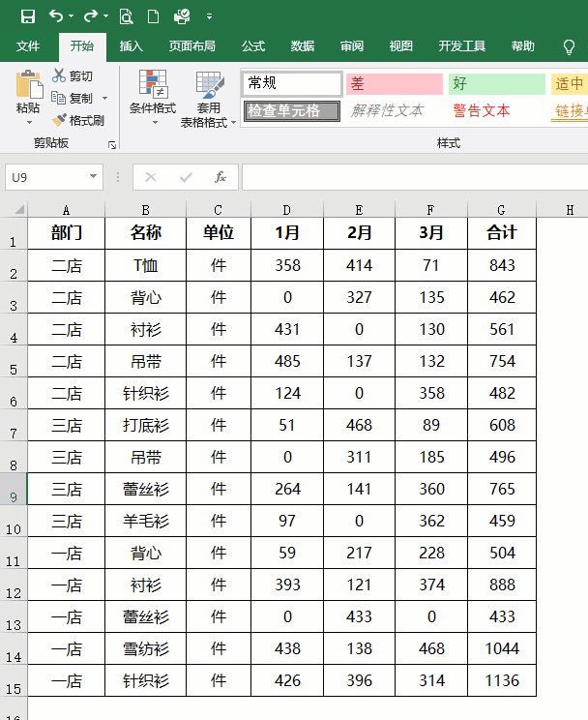Click cell 雪纺衫 in row 14
Viewport: 588px width, 720px height.
(145, 648)
